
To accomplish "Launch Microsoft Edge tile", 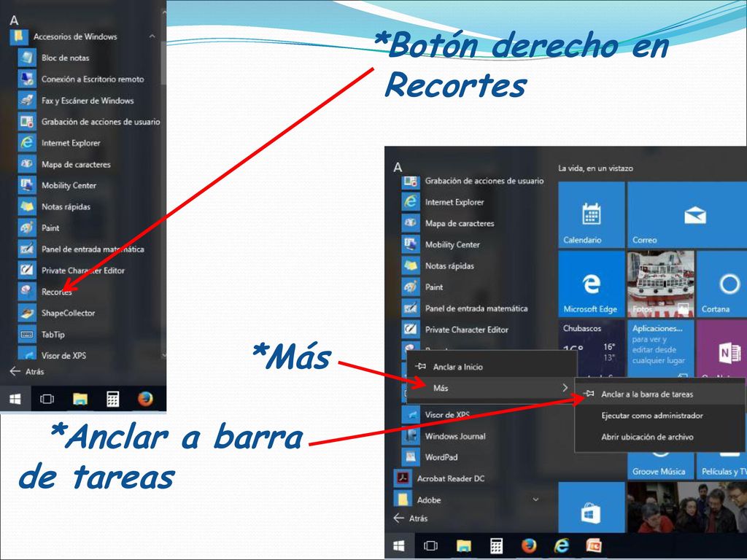I will point(591,284).
